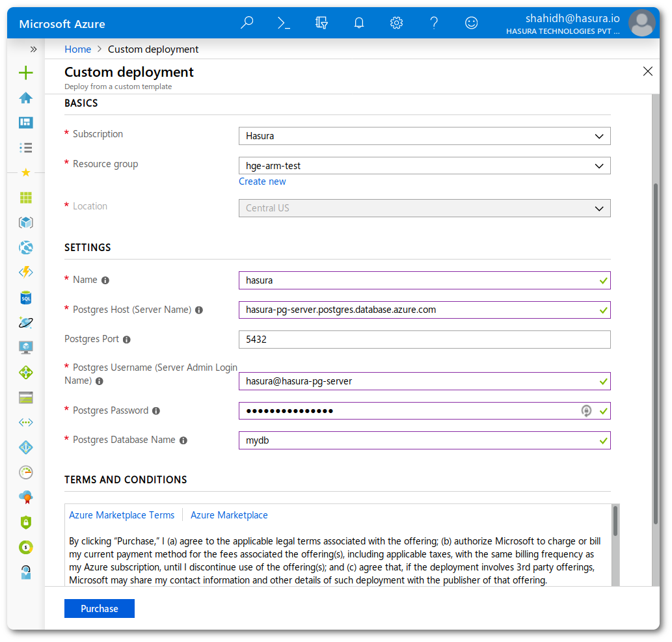Click the info icon beside Name
Image resolution: width=672 pixels, height=642 pixels.
(x=105, y=280)
